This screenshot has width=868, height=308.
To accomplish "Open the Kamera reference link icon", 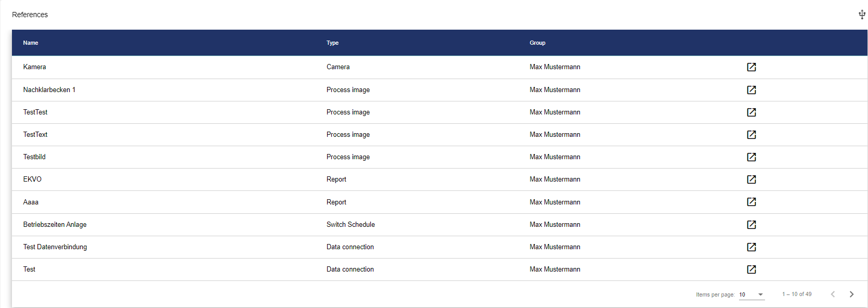I will (752, 67).
